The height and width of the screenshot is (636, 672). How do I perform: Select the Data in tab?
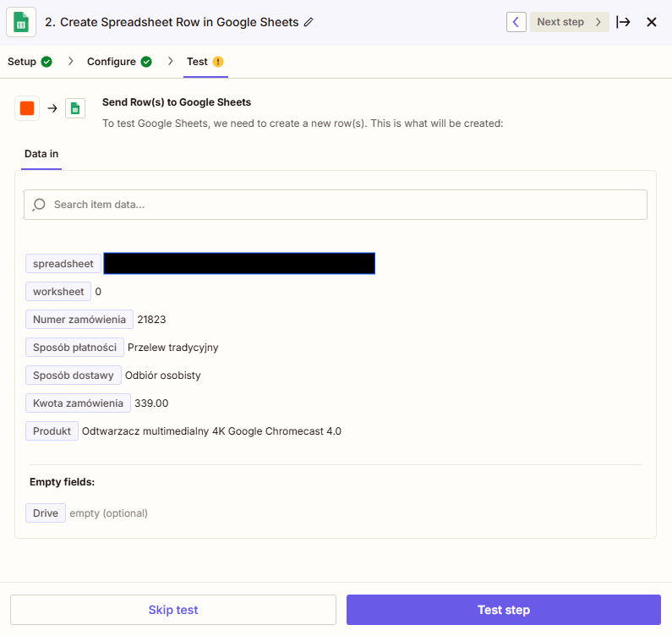pyautogui.click(x=41, y=154)
